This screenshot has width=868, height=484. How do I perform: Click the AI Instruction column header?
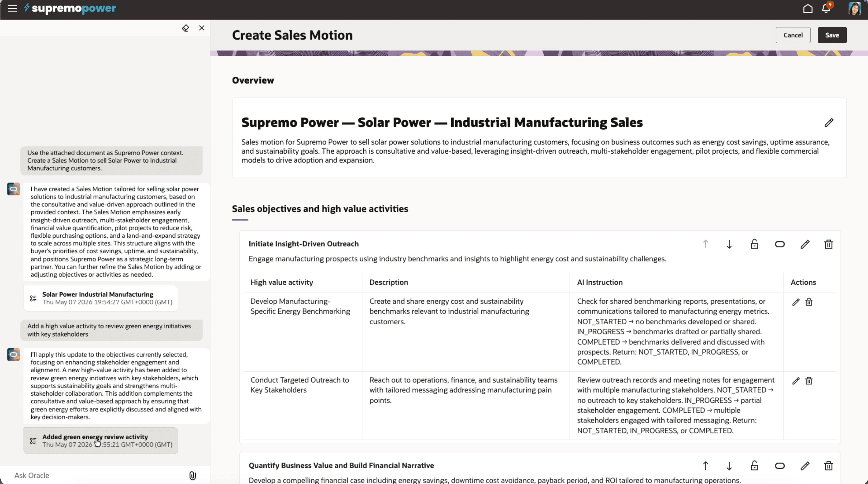pyautogui.click(x=600, y=282)
